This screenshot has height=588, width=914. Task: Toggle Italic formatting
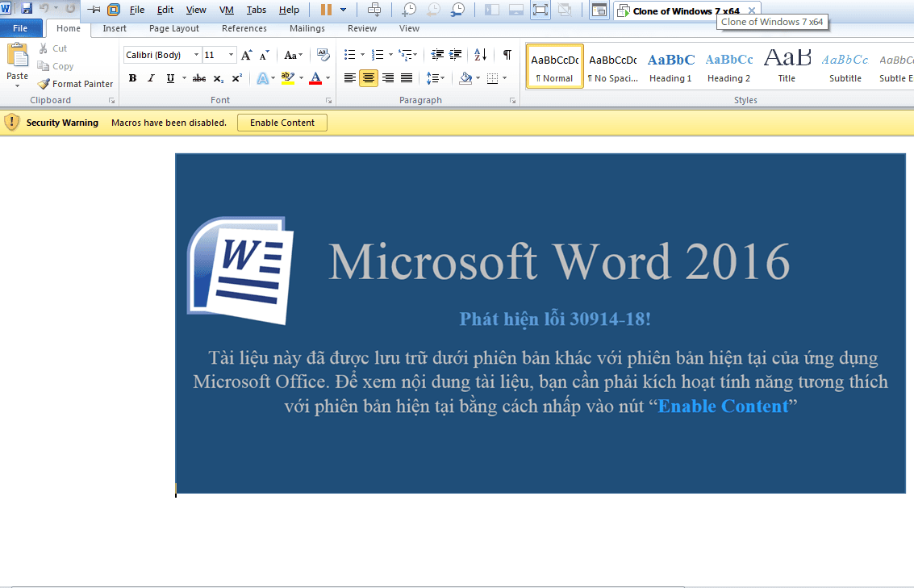click(x=151, y=78)
